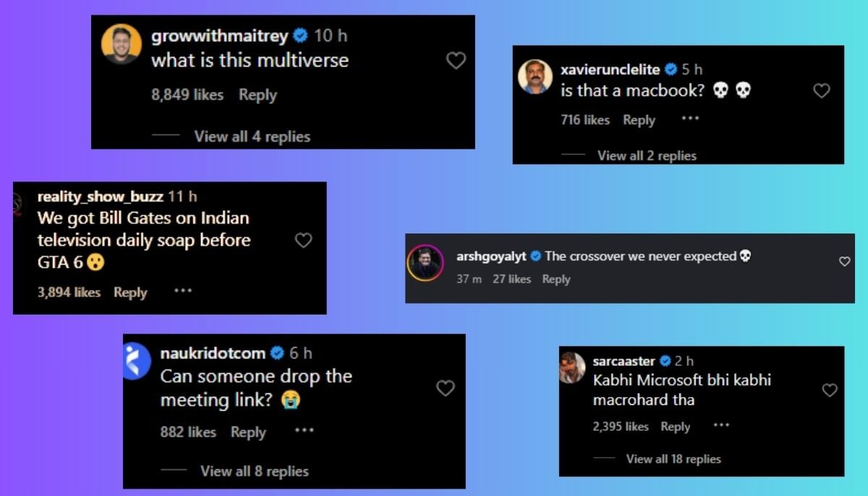The width and height of the screenshot is (868, 496).
Task: Expand all 8 replies under naukridotcom
Action: coord(254,471)
